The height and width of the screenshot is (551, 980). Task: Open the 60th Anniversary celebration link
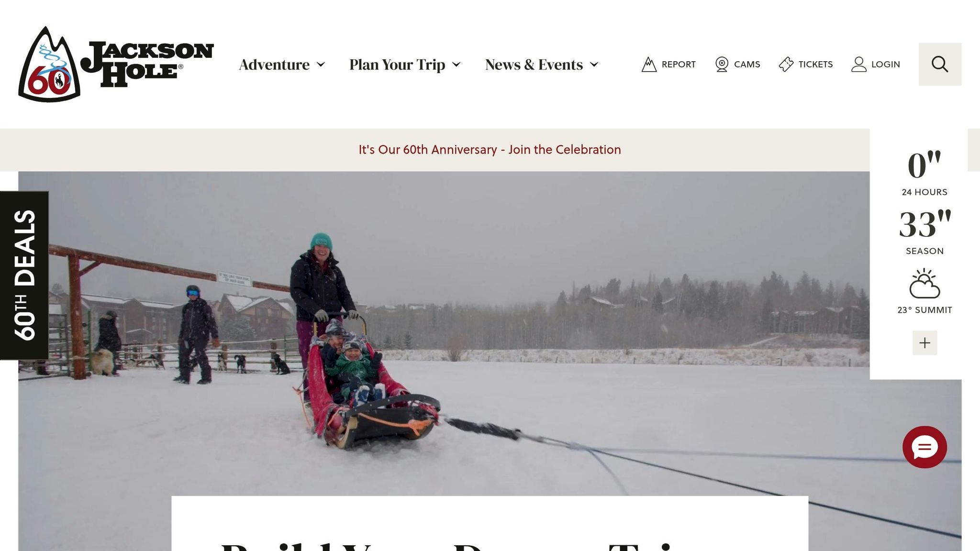tap(490, 150)
